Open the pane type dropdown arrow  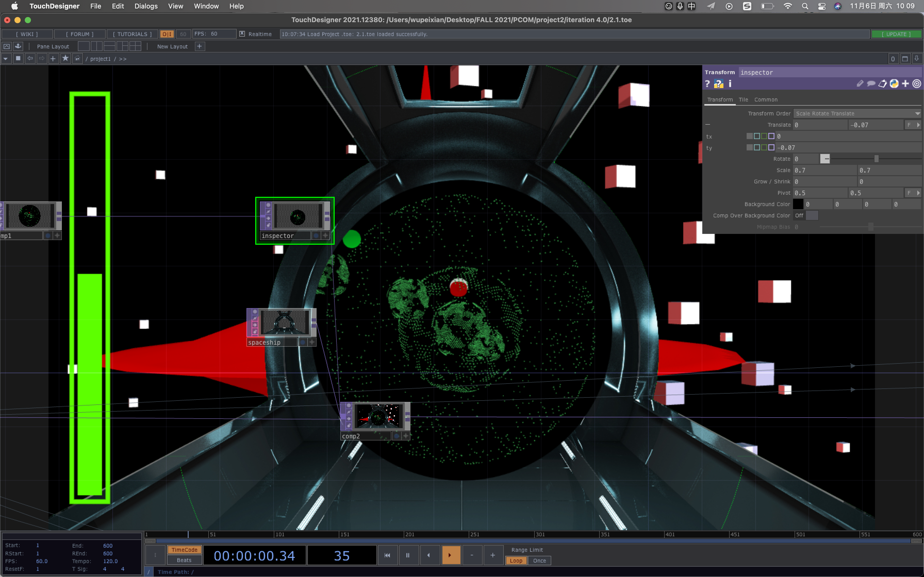click(x=6, y=58)
